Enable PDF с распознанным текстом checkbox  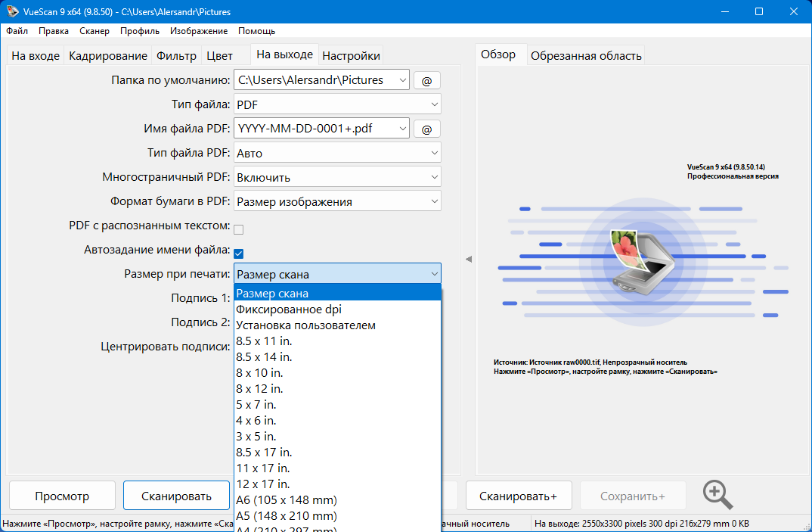(239, 229)
